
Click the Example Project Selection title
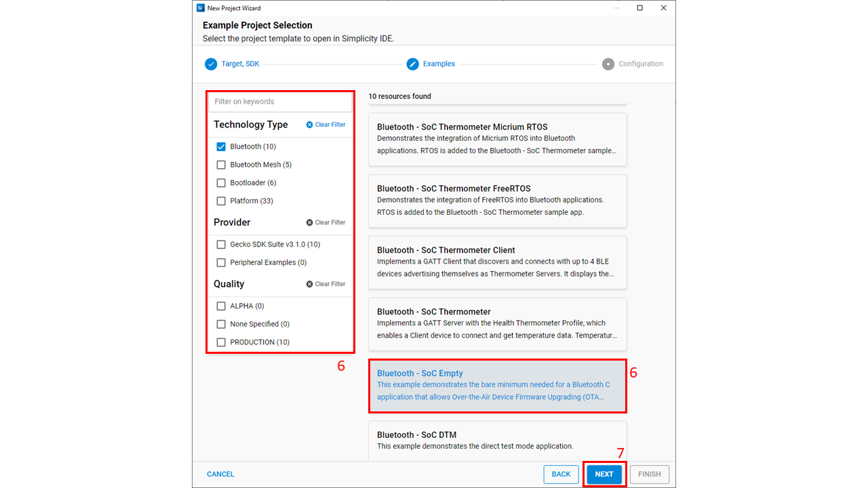coord(258,25)
